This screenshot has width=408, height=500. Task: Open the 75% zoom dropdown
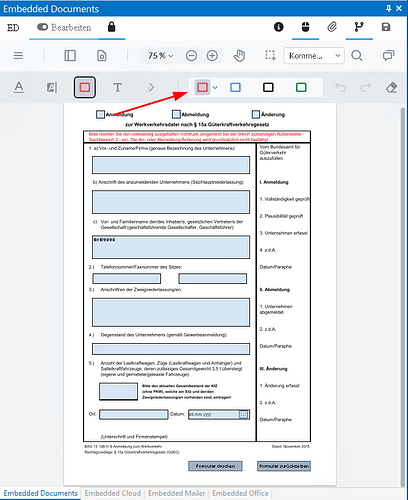pos(161,55)
